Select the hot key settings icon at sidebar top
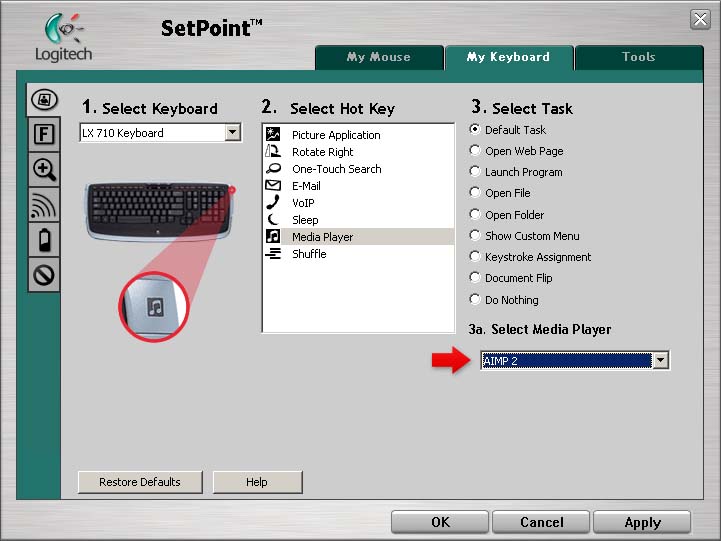The image size is (721, 541). pos(45,99)
